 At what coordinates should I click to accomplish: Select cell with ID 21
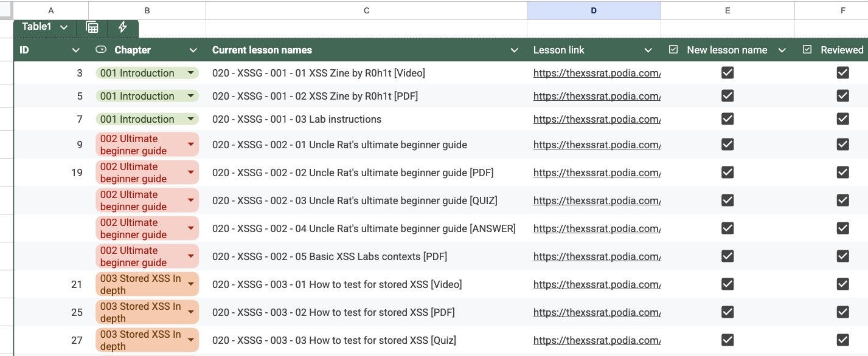[51, 284]
